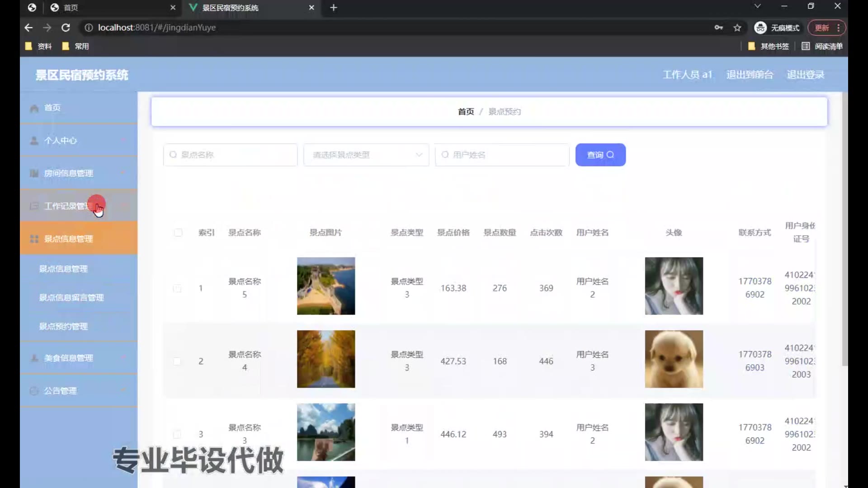Click the 退出登录 link in the header
The height and width of the screenshot is (488, 868).
[x=805, y=75]
